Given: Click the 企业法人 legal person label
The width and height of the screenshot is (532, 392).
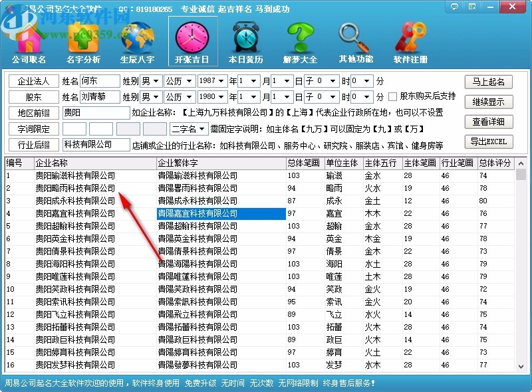Looking at the screenshot, I should coord(33,81).
